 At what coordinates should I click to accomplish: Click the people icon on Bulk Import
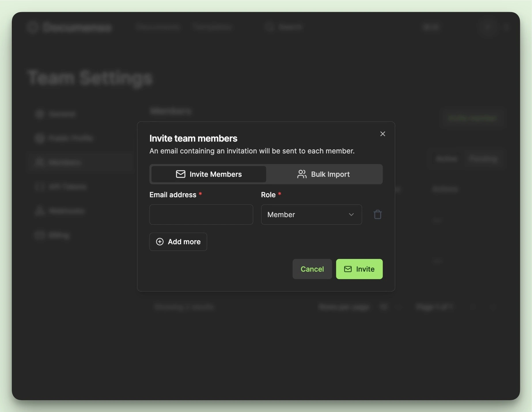click(302, 174)
